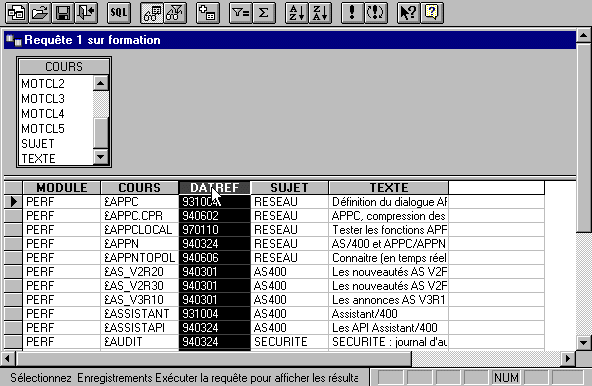Toggle the Show/Hide Criteria icon
This screenshot has width=592, height=386.
click(x=175, y=13)
